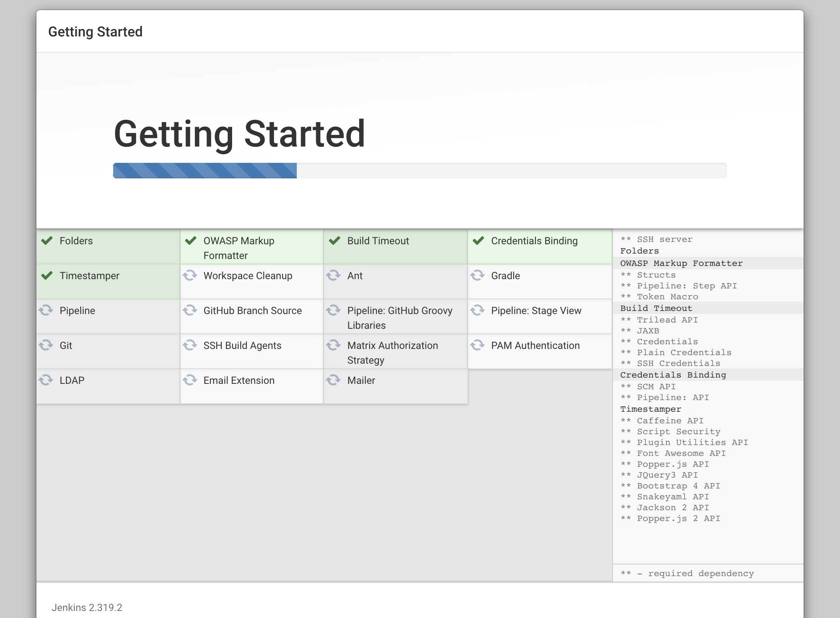Viewport: 840px width, 618px height.
Task: Click the SSH Build Agents plugin
Action: point(242,345)
